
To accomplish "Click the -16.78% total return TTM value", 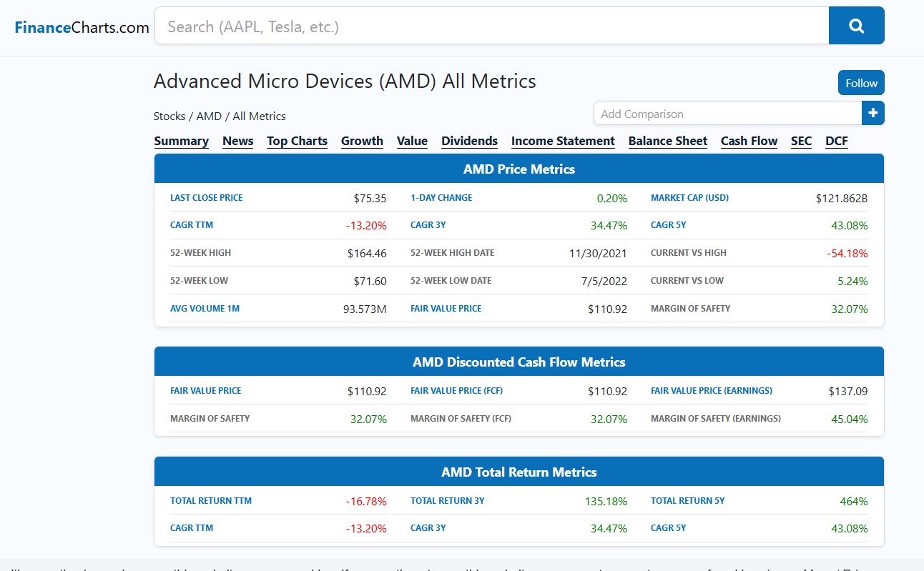I will [x=366, y=501].
